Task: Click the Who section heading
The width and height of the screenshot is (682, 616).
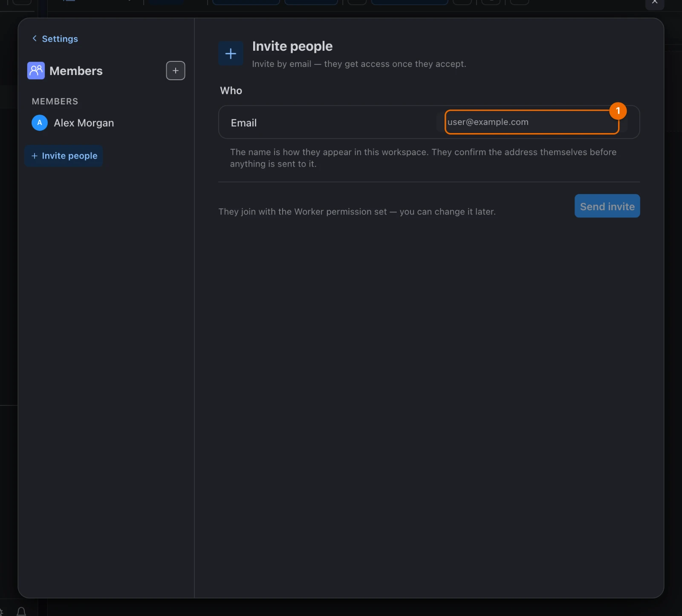Action: 231,91
